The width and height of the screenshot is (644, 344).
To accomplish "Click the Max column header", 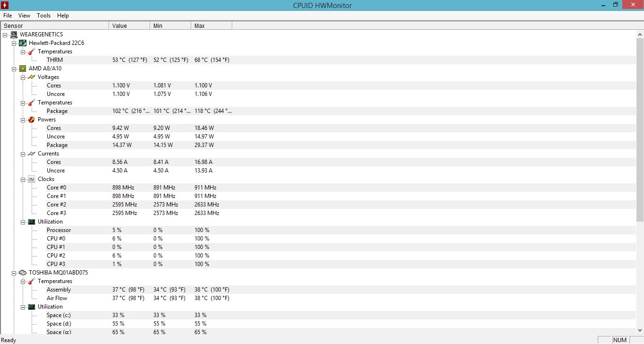I will [x=211, y=26].
